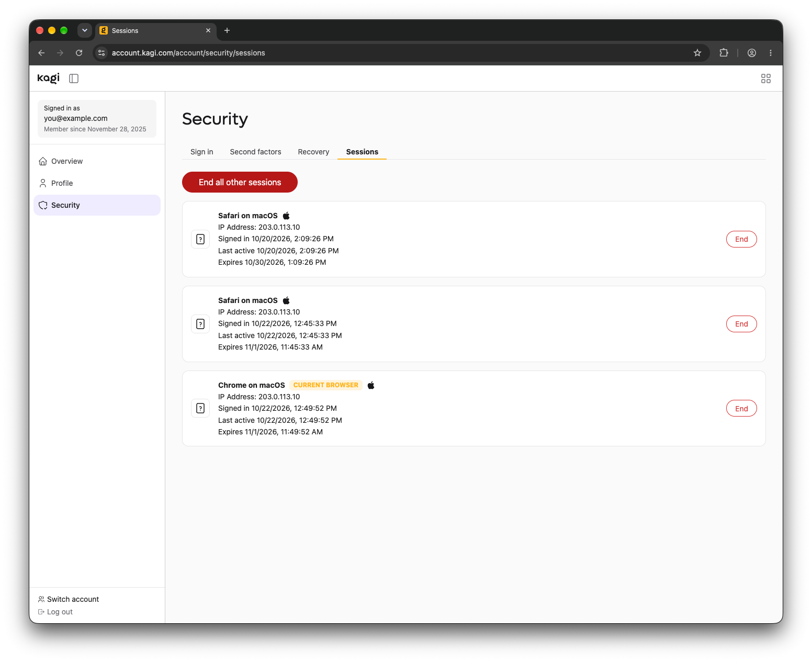812x662 pixels.
Task: Toggle the Kagi sidebar panel icon
Action: pyautogui.click(x=74, y=78)
